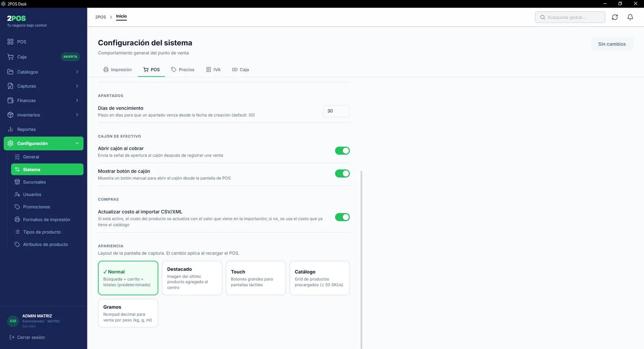This screenshot has height=349, width=644.
Task: Switch to the Impresión tab
Action: click(x=118, y=70)
